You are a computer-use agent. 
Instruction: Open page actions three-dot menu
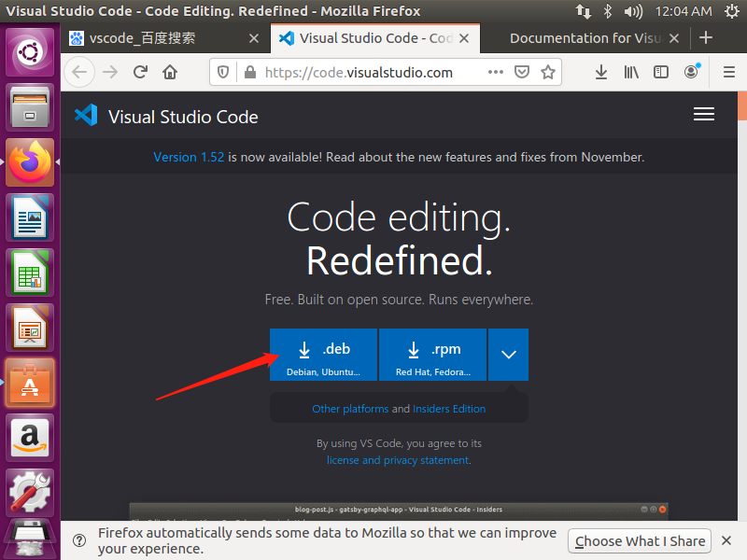tap(496, 73)
